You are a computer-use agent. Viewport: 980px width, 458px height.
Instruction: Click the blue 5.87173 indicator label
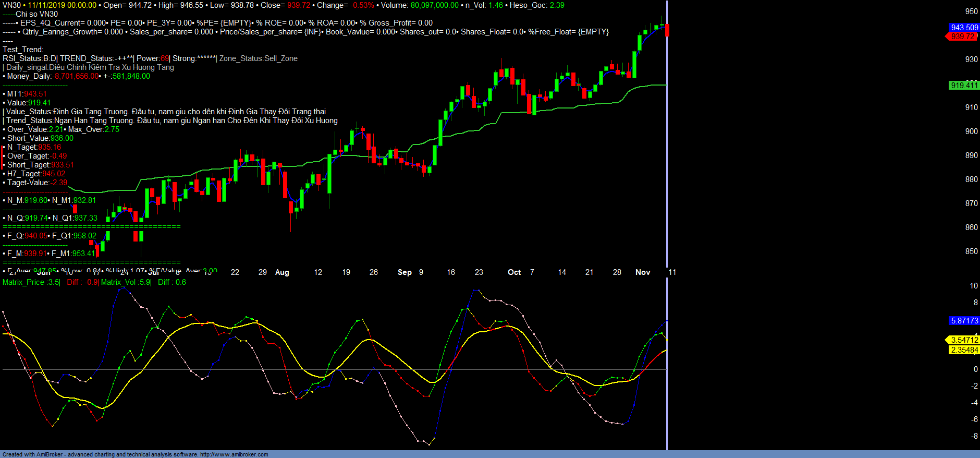(963, 321)
